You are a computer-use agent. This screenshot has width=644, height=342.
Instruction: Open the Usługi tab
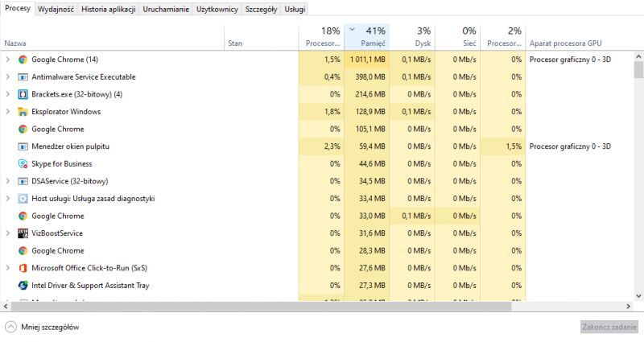(x=295, y=9)
